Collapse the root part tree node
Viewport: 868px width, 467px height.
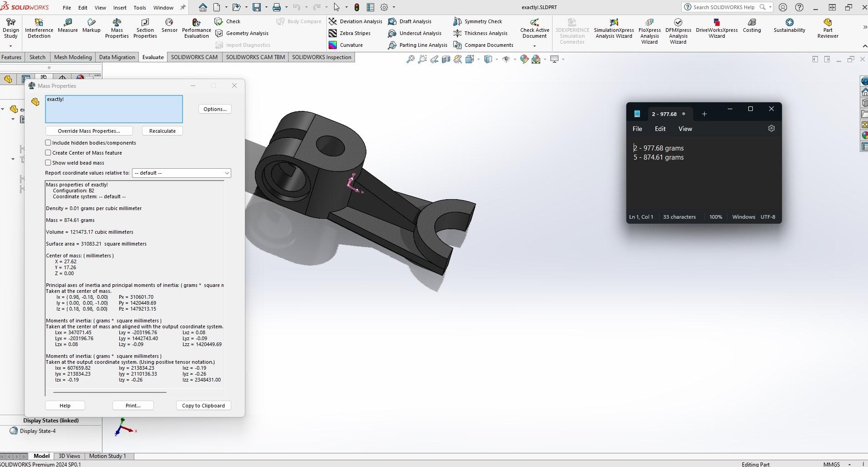pyautogui.click(x=3, y=109)
